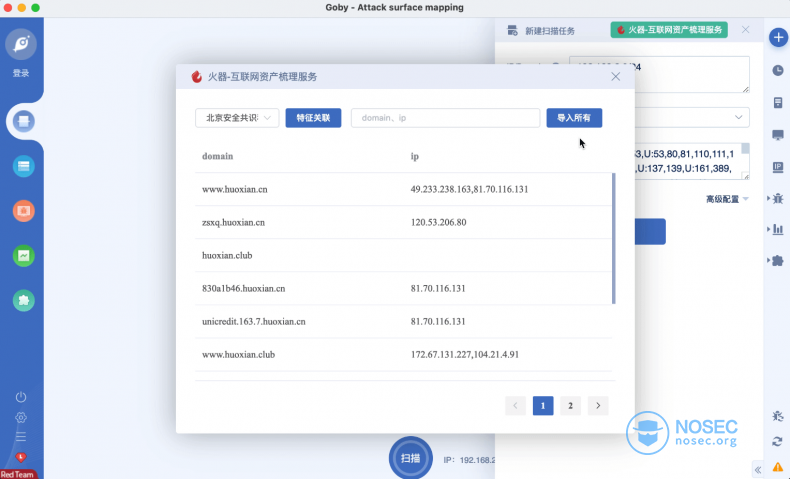Open the 北京安全共识 company dropdown

click(237, 118)
